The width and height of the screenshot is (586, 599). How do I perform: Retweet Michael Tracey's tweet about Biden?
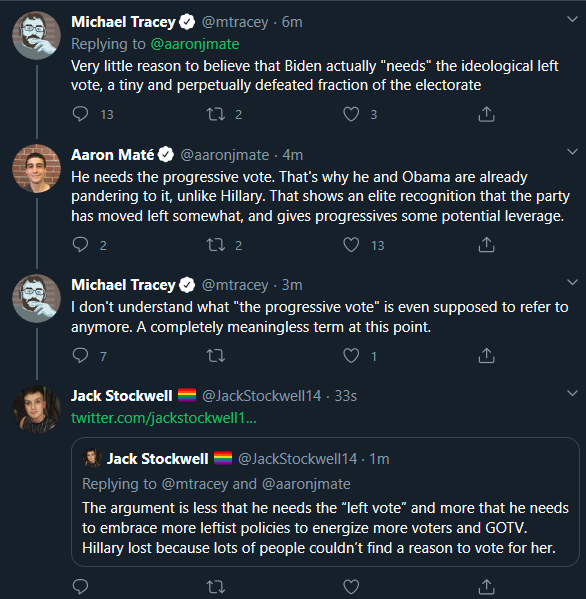click(x=216, y=114)
